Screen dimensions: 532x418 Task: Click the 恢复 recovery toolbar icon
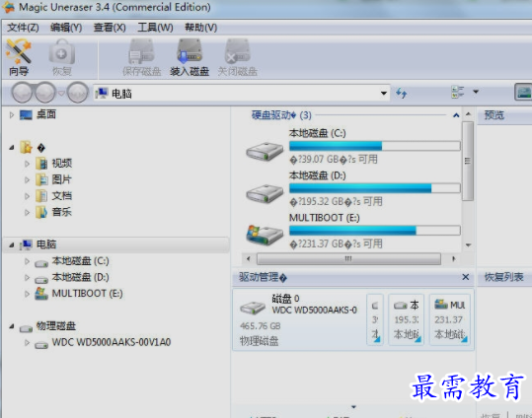click(x=62, y=57)
